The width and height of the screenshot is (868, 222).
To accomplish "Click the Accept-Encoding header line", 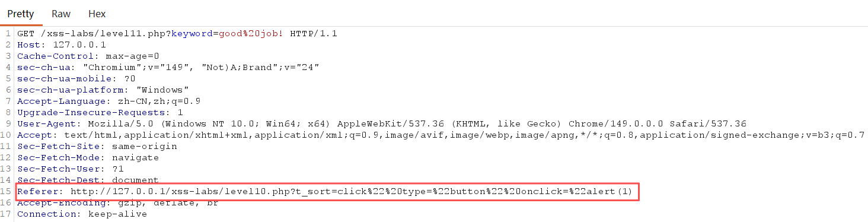I will [x=118, y=202].
